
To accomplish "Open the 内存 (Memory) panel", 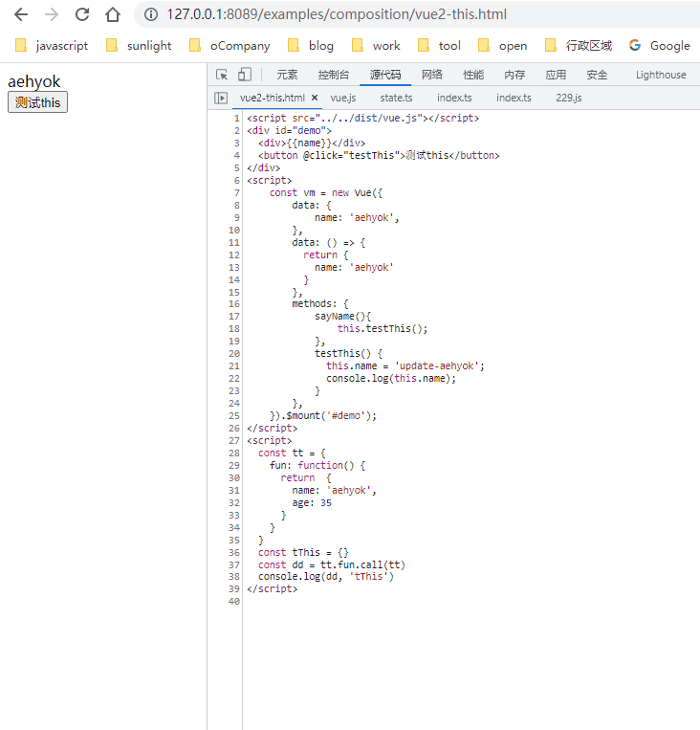I will tap(514, 75).
